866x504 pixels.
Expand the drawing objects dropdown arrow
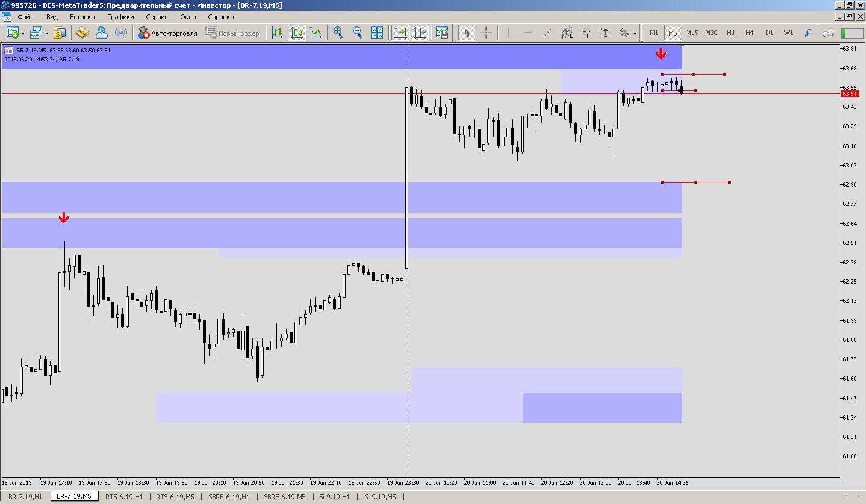pyautogui.click(x=635, y=33)
